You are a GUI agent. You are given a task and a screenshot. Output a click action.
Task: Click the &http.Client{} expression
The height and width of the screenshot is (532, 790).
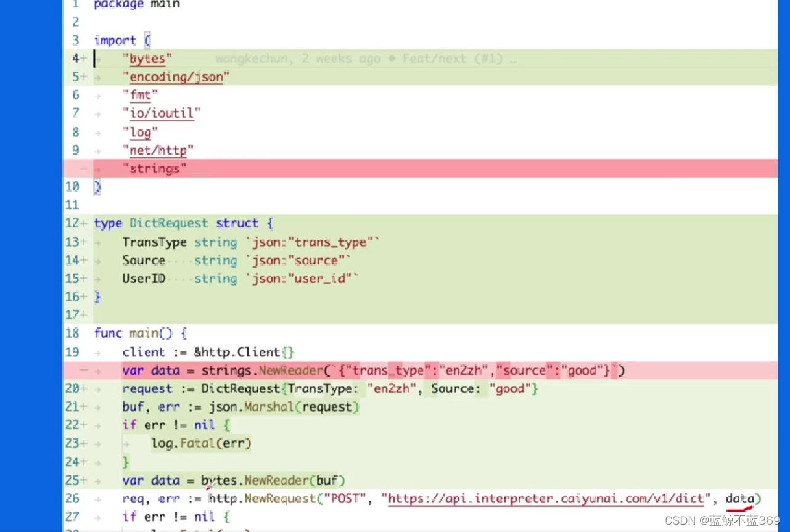click(244, 352)
